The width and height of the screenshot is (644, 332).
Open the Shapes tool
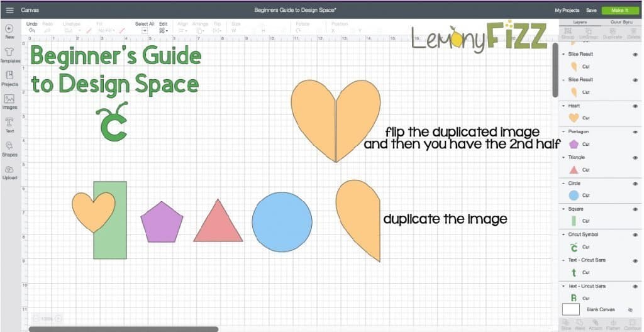pos(9,146)
